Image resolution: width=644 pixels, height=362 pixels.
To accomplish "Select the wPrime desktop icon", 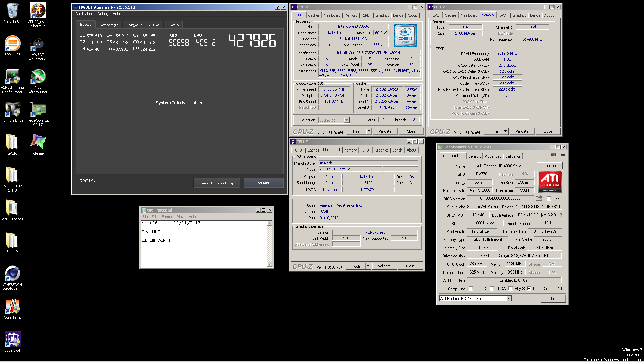I will 38,144.
